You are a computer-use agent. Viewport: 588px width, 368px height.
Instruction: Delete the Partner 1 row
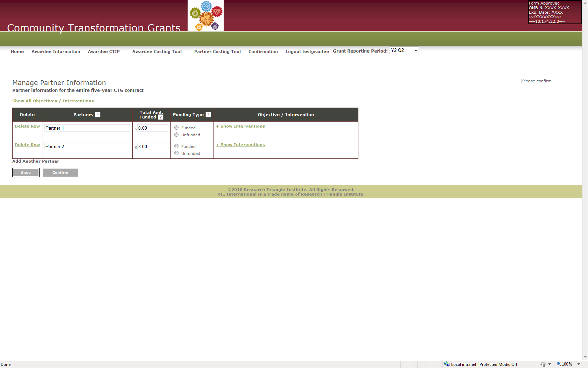pos(27,126)
